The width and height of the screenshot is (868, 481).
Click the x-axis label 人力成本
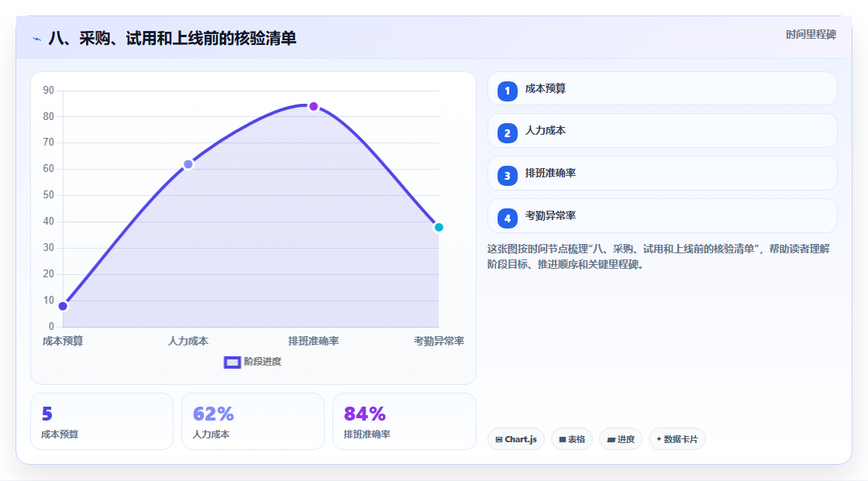(188, 342)
